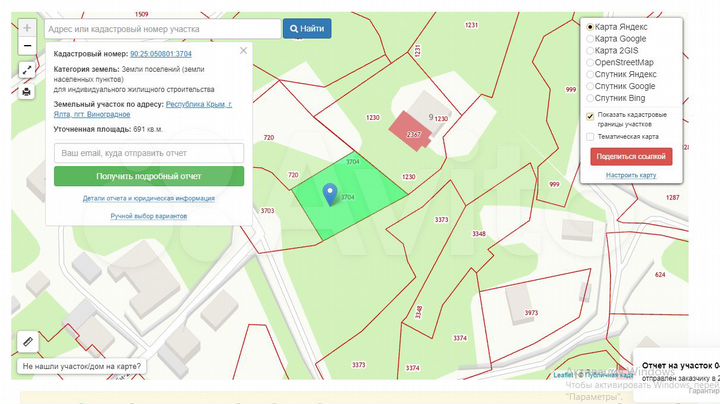Zoom out the map with minus button
Image resolution: width=720 pixels, height=404 pixels.
click(27, 46)
